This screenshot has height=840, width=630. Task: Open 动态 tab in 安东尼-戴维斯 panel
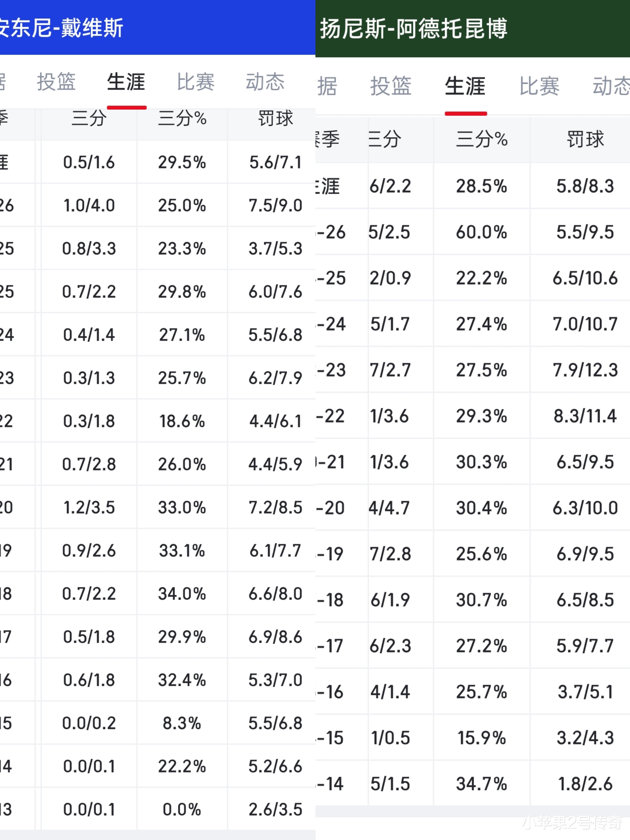265,82
